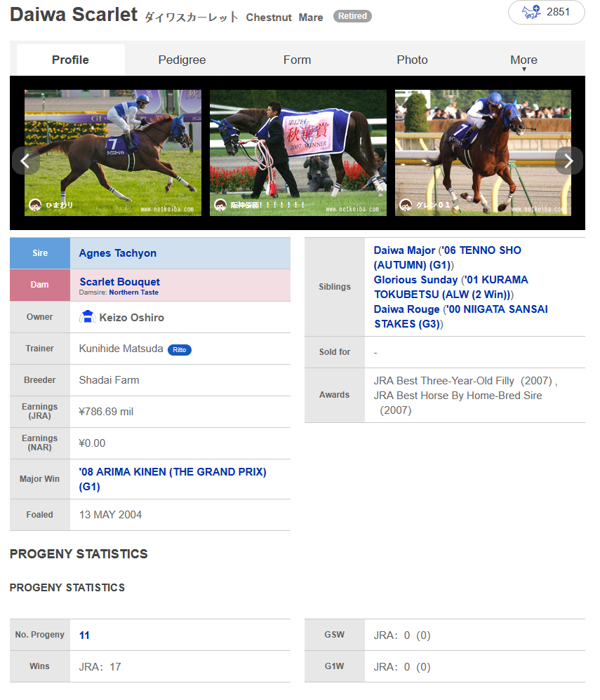Click the uploader avatar on the first photo
Screen dimensions: 600x700
pos(35,205)
